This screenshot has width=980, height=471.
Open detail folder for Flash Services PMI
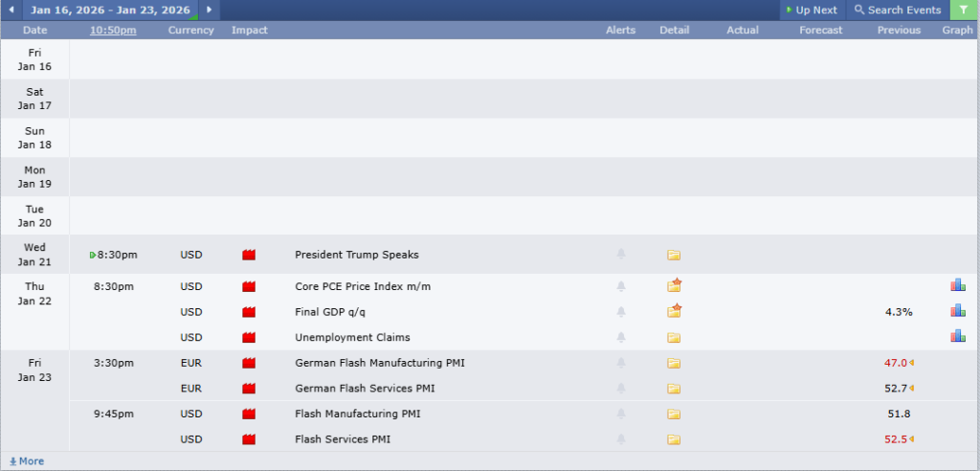674,439
